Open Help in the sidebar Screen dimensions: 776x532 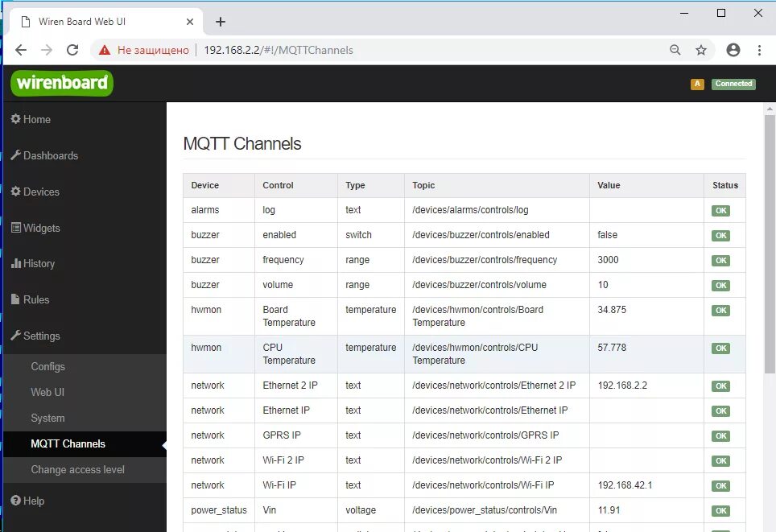(27, 501)
